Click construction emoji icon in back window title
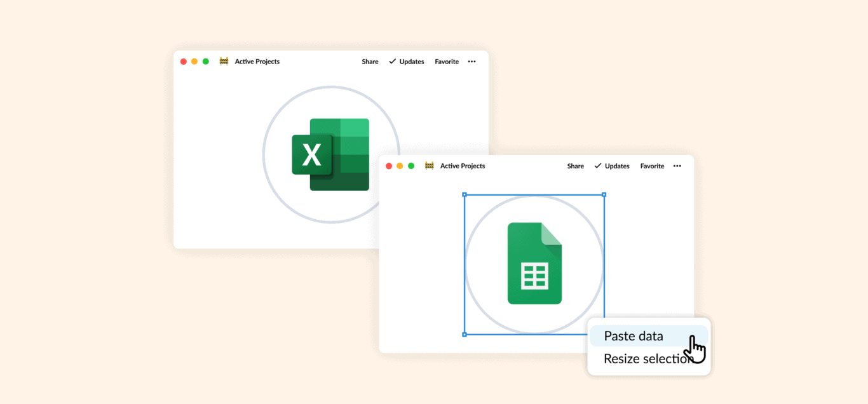Screen dimensions: 868x404 coord(224,62)
